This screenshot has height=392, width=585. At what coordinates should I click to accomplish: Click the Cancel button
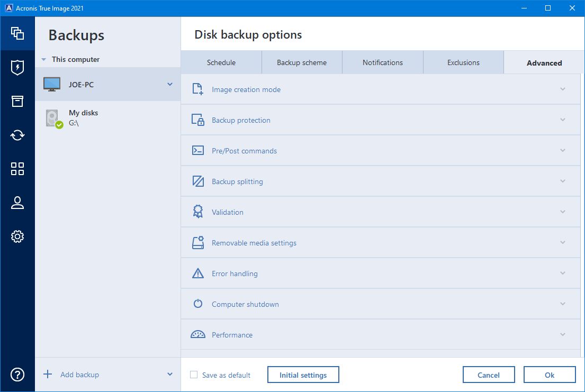[489, 375]
